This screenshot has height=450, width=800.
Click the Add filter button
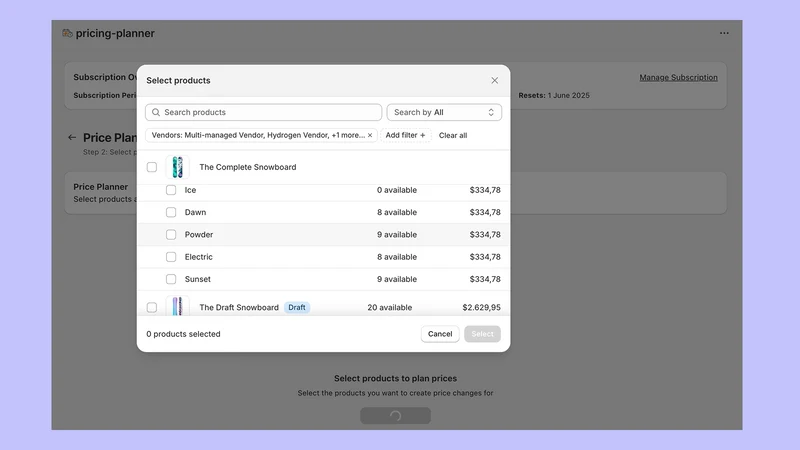pyautogui.click(x=406, y=135)
